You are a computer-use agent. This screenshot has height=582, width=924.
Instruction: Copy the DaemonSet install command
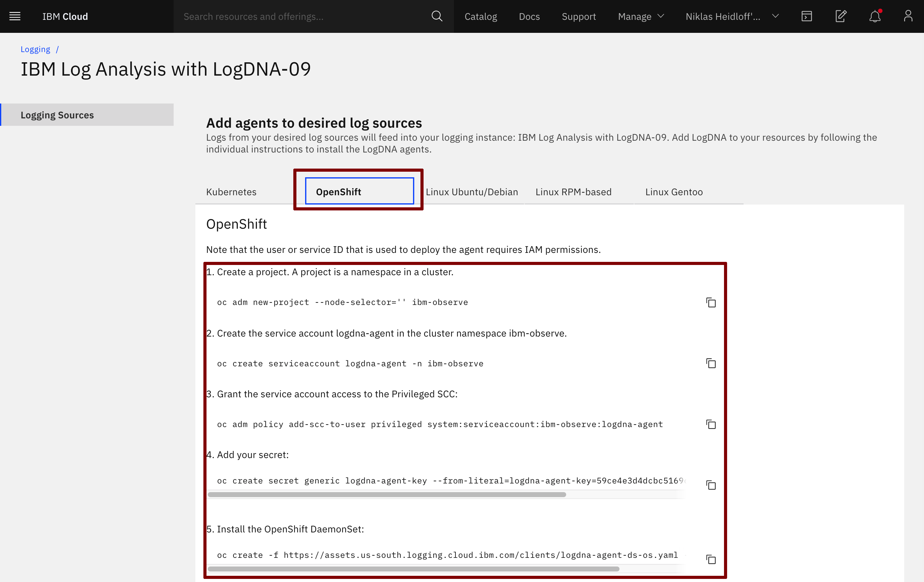tap(711, 559)
